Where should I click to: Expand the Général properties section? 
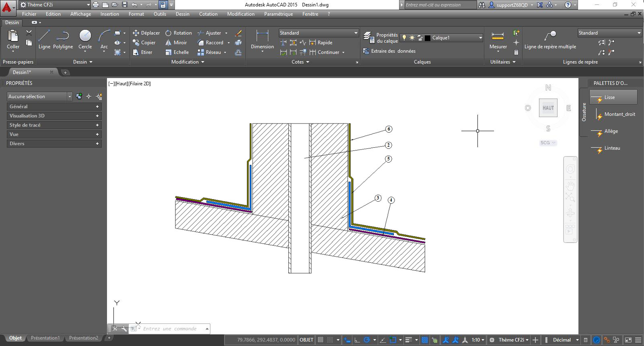54,107
